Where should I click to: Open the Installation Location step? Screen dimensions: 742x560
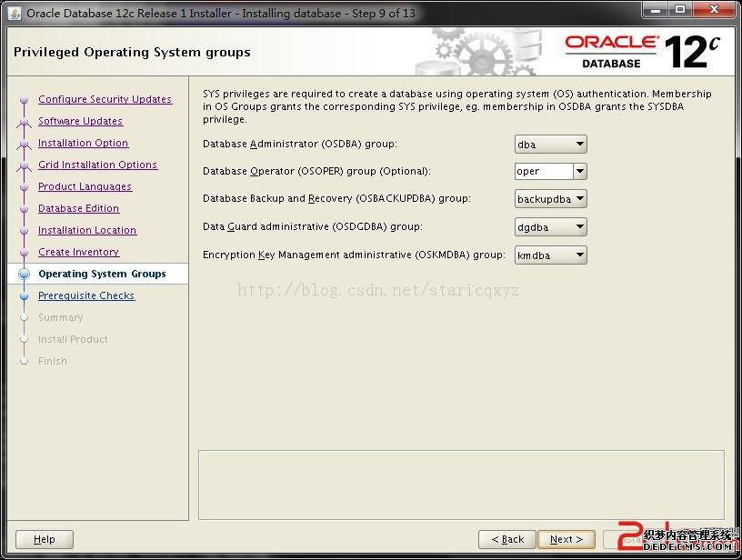point(87,230)
